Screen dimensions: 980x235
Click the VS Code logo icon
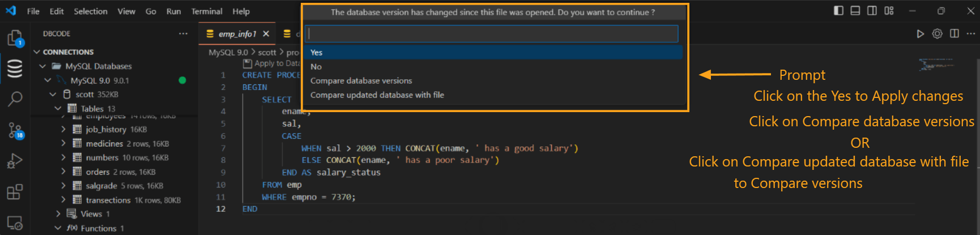click(x=11, y=11)
